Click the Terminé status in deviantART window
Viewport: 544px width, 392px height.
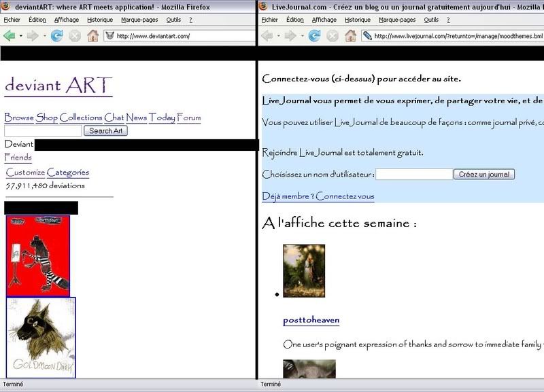[13, 384]
